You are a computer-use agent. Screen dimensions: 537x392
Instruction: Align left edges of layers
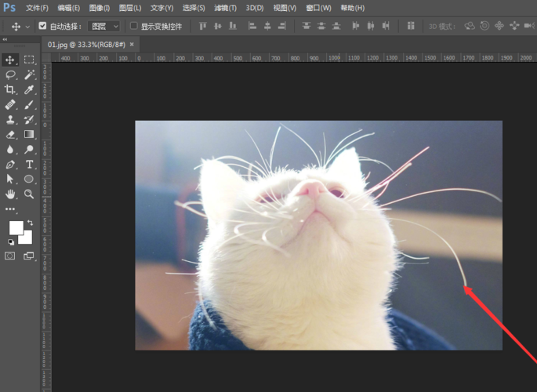[252, 26]
